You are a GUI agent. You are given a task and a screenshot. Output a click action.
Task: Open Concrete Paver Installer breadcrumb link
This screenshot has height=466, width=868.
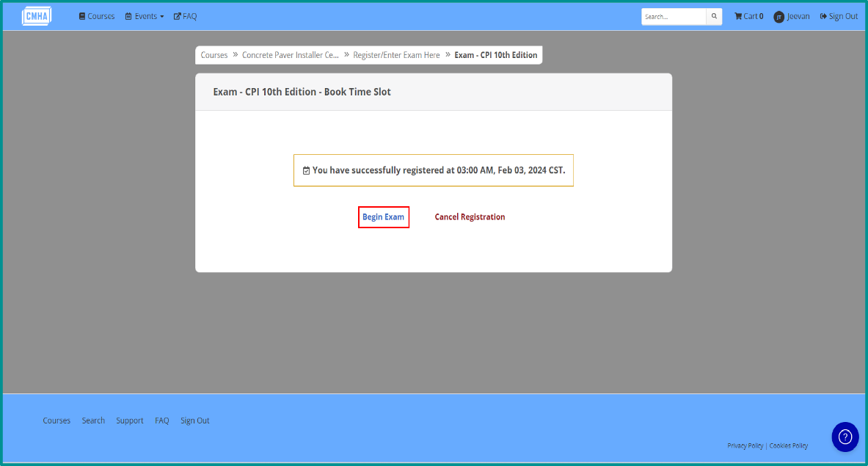[290, 55]
